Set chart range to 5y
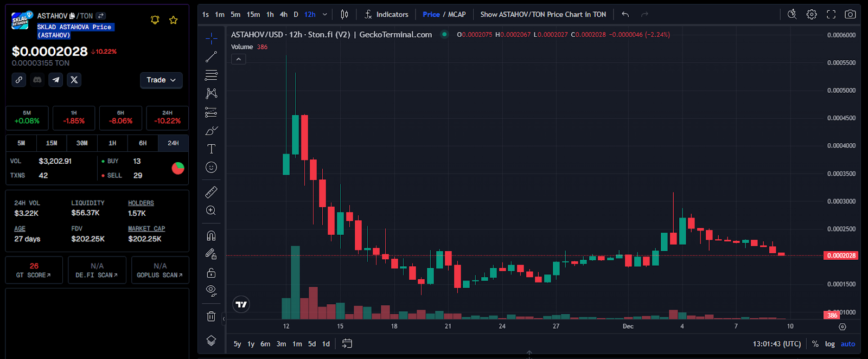This screenshot has width=868, height=359. pyautogui.click(x=238, y=344)
